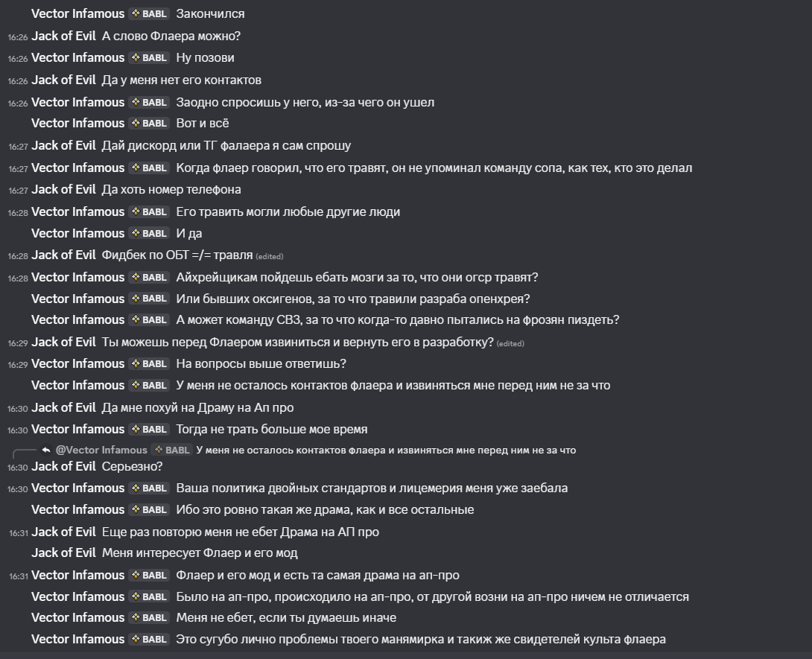Click BABL tag in the quoted reply line
The width and height of the screenshot is (812, 659).
(172, 450)
